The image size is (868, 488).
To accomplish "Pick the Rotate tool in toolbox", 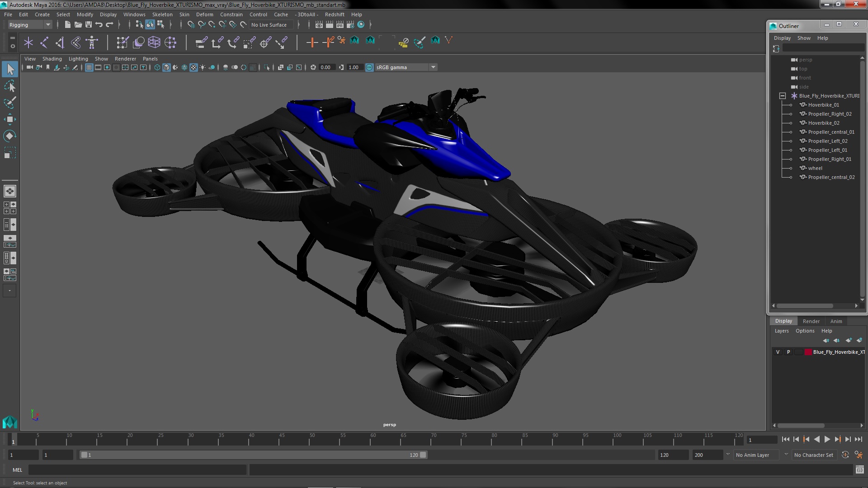I will pos(9,136).
